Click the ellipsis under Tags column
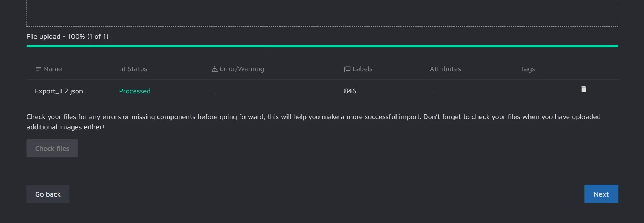 tap(523, 92)
